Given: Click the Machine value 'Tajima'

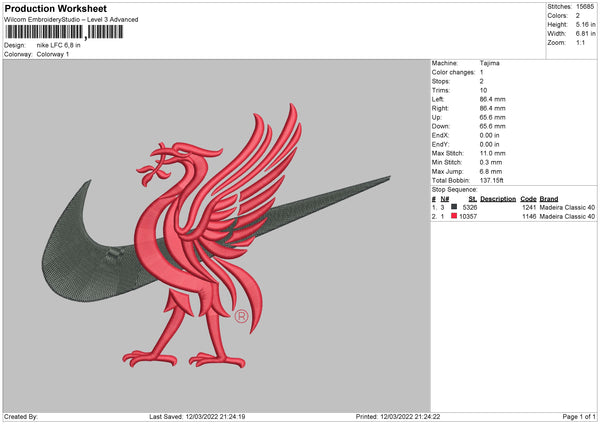Looking at the screenshot, I should [x=489, y=63].
